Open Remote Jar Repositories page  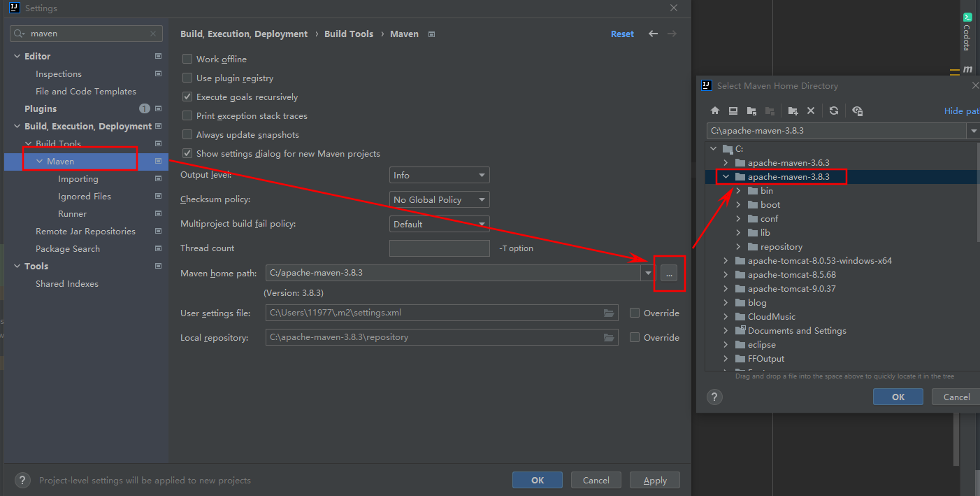coord(85,231)
